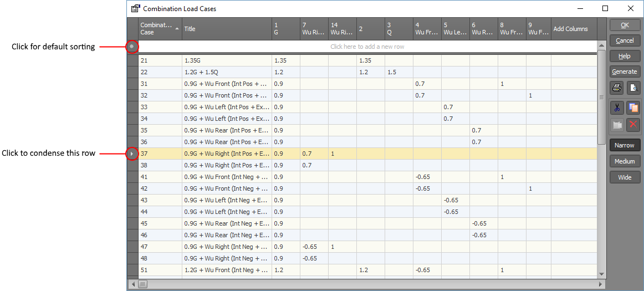Select the Medium column width option
644x291 pixels.
pos(624,161)
